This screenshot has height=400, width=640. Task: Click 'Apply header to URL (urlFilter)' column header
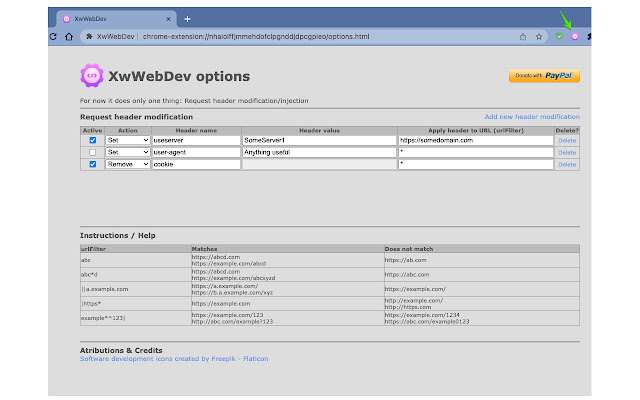pyautogui.click(x=476, y=131)
